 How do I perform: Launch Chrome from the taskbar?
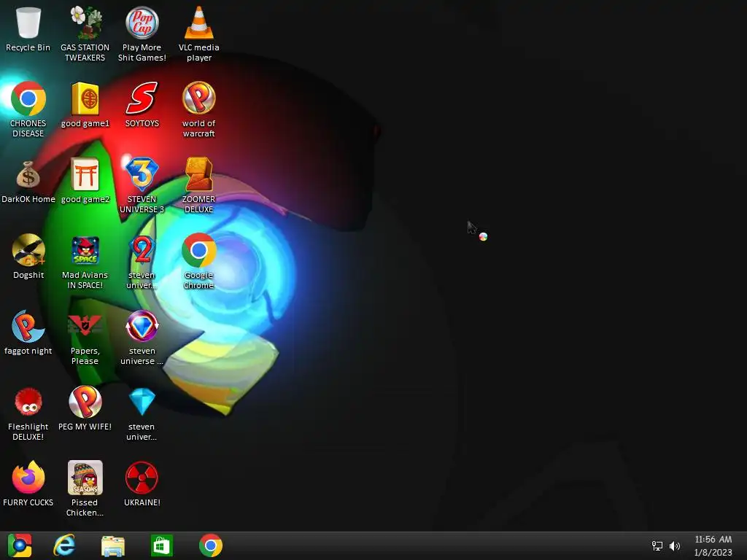(211, 545)
